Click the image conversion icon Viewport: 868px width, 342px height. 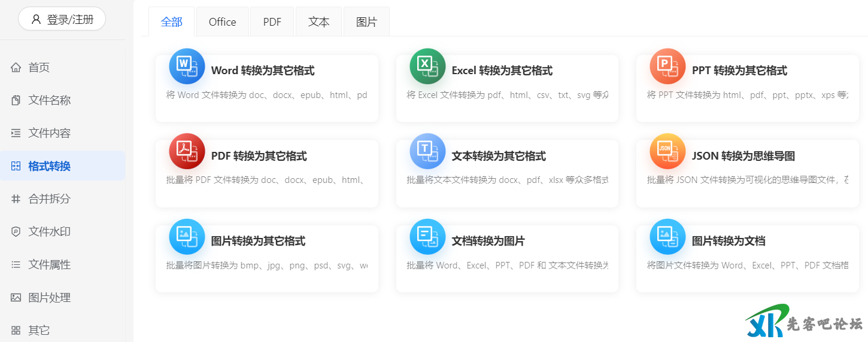click(187, 237)
